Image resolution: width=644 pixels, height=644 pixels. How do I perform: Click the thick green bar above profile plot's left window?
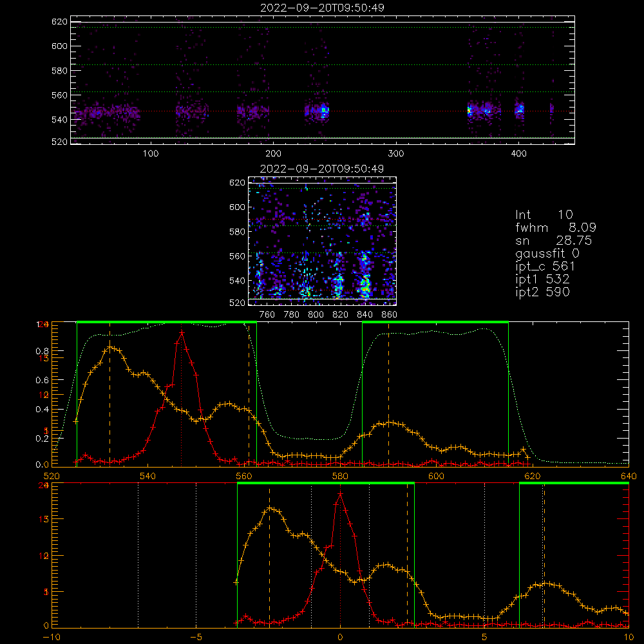pos(167,322)
